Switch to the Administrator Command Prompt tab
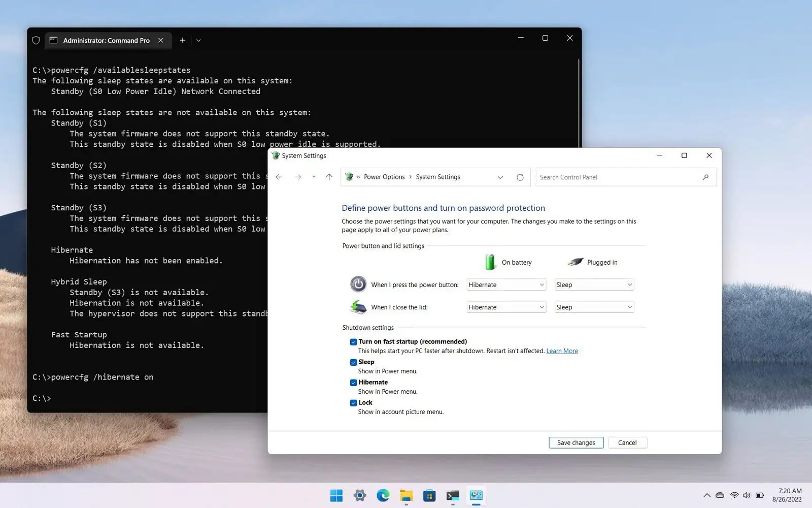This screenshot has width=812, height=508. pyautogui.click(x=104, y=40)
